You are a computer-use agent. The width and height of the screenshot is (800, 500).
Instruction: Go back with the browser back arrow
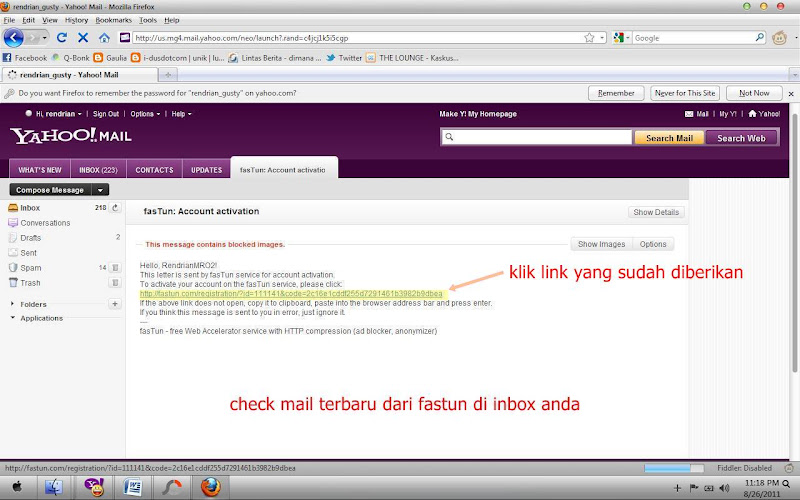tap(14, 38)
